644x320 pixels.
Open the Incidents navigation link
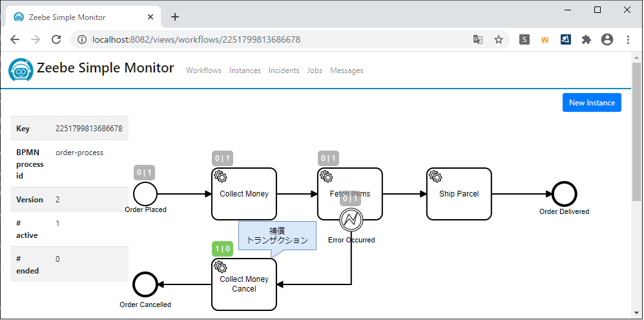(284, 70)
